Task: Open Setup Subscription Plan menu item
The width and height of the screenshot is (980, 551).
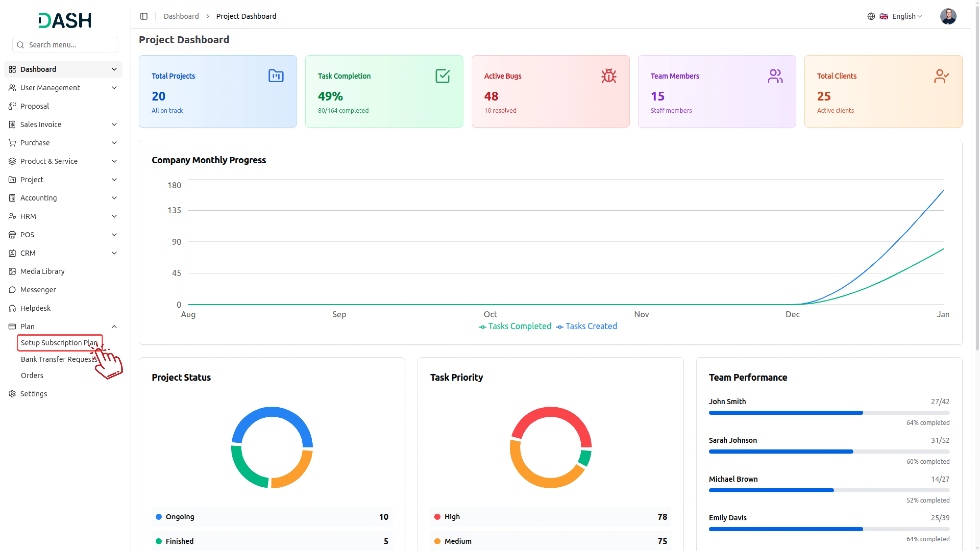Action: tap(60, 343)
